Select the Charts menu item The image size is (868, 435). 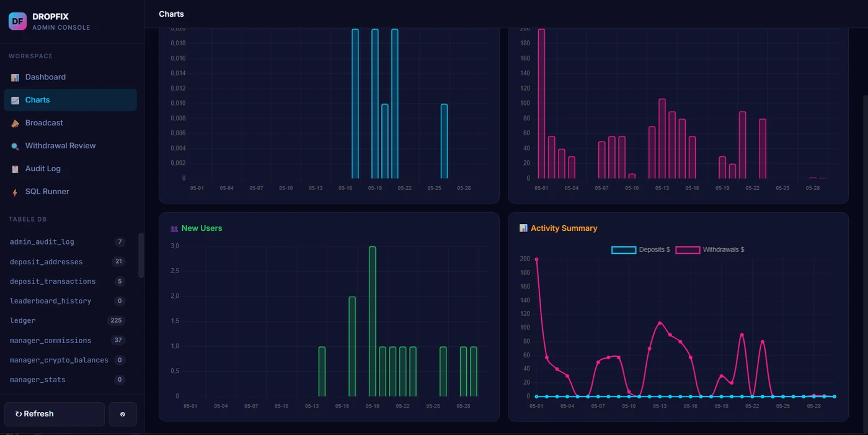(71, 100)
